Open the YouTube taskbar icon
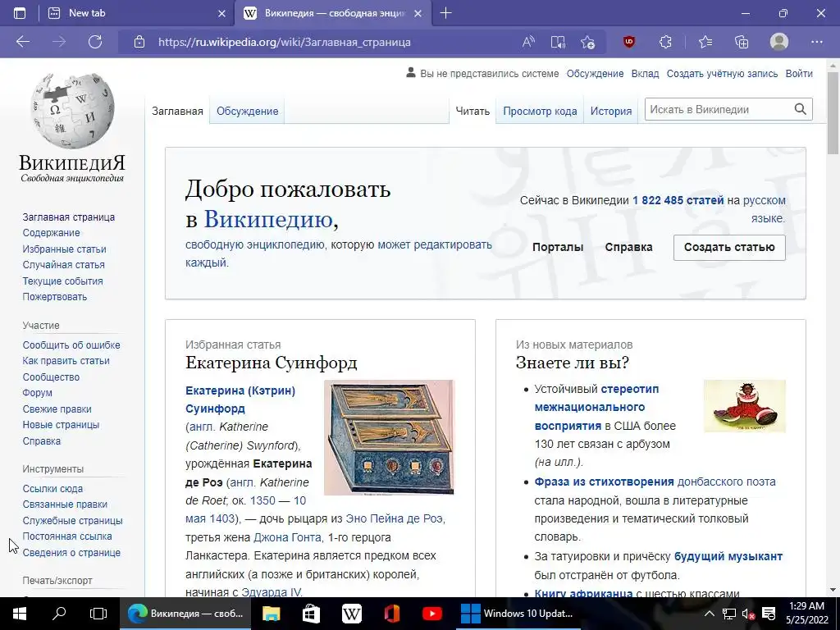840x630 pixels. (431, 614)
